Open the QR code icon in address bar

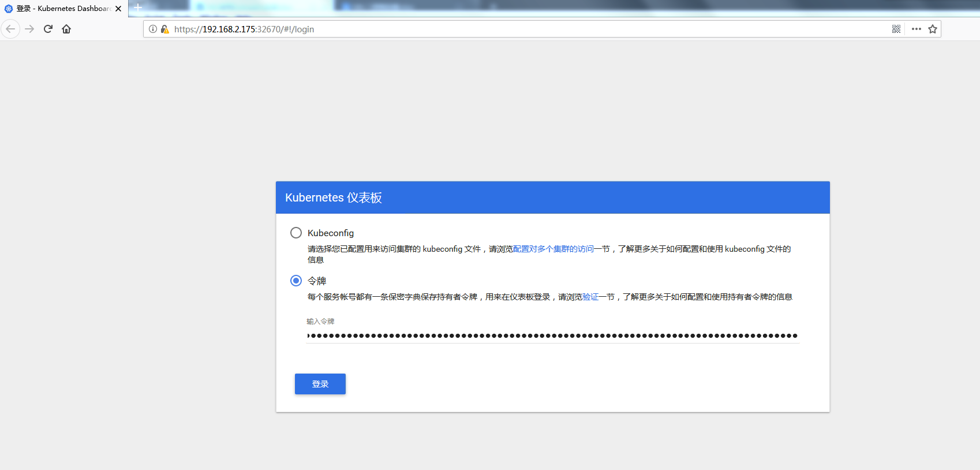click(x=896, y=29)
